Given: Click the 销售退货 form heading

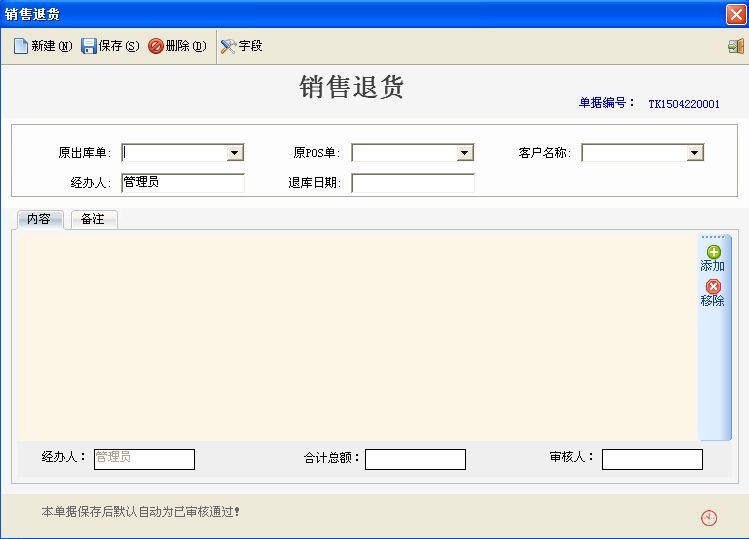Looking at the screenshot, I should click(x=352, y=87).
